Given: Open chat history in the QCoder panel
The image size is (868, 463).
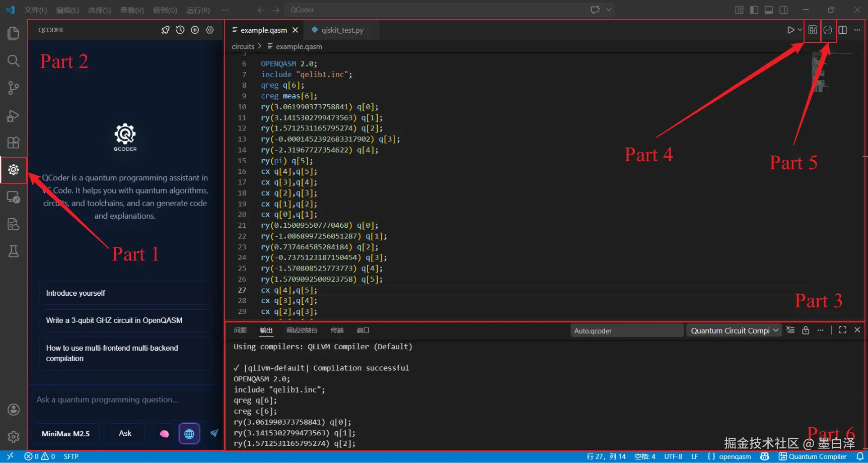Looking at the screenshot, I should point(180,30).
